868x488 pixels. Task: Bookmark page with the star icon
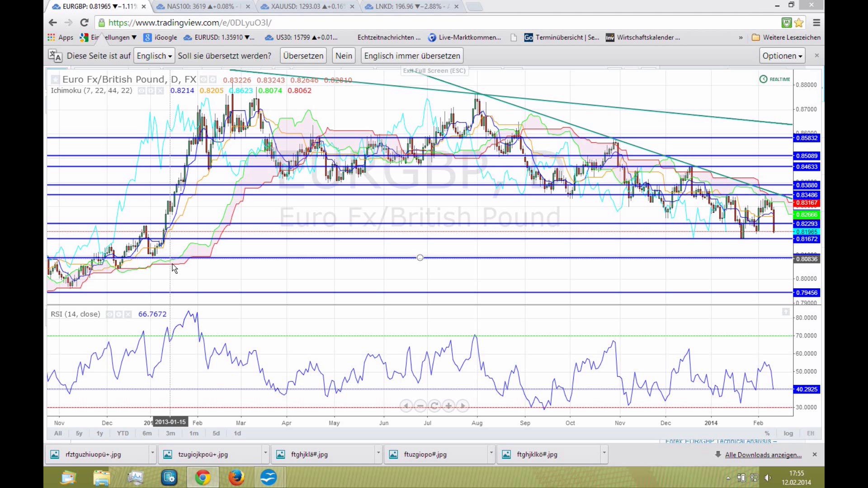pos(799,23)
